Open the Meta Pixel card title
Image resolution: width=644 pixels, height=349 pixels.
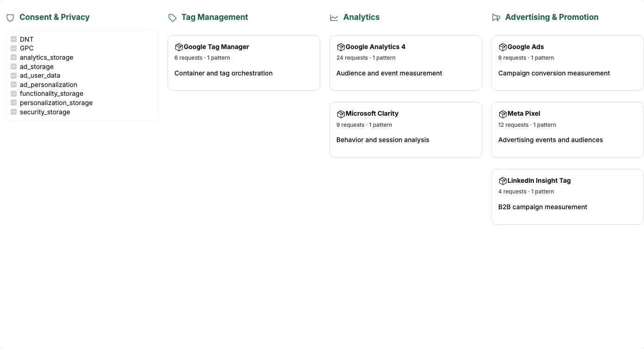tap(524, 113)
